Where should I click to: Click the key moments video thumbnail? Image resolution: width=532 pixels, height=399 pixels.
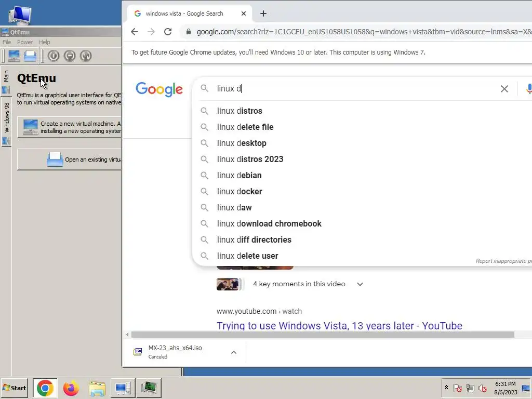[x=228, y=284]
